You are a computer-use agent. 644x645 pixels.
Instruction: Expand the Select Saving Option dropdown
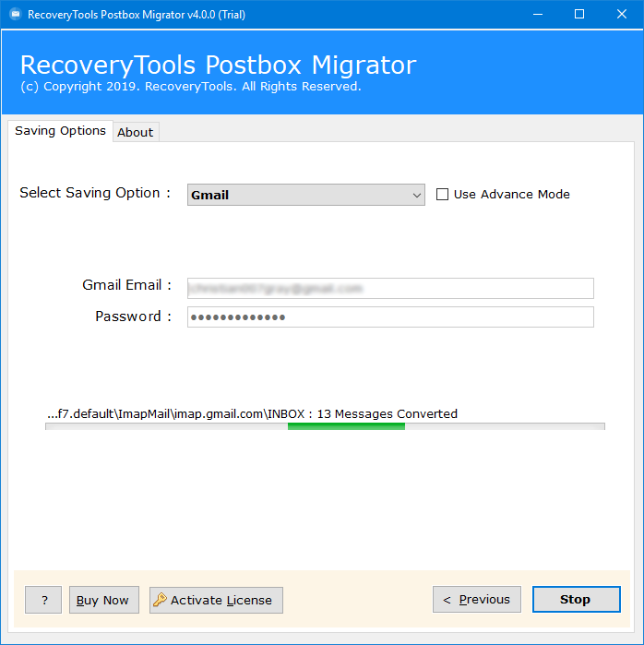[306, 195]
